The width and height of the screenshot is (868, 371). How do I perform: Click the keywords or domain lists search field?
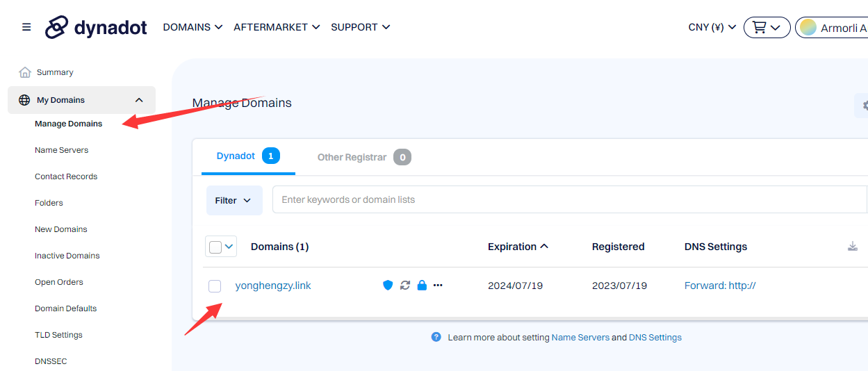pyautogui.click(x=570, y=199)
